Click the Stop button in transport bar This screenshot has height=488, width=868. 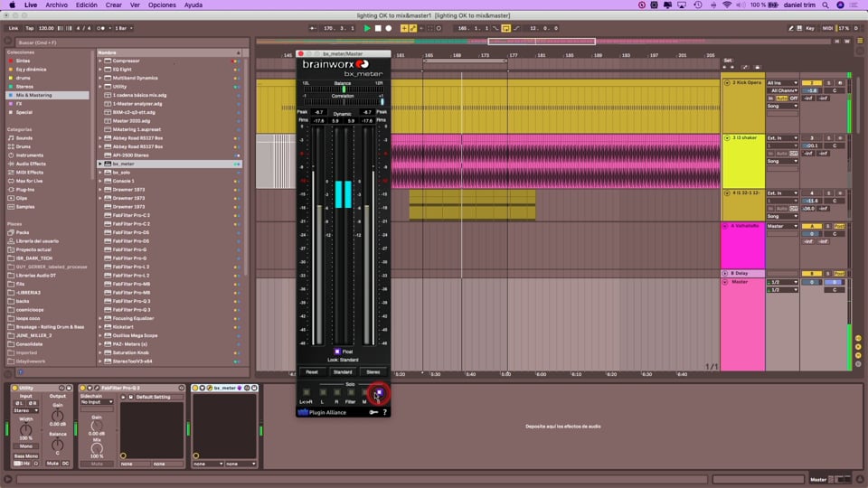click(378, 28)
